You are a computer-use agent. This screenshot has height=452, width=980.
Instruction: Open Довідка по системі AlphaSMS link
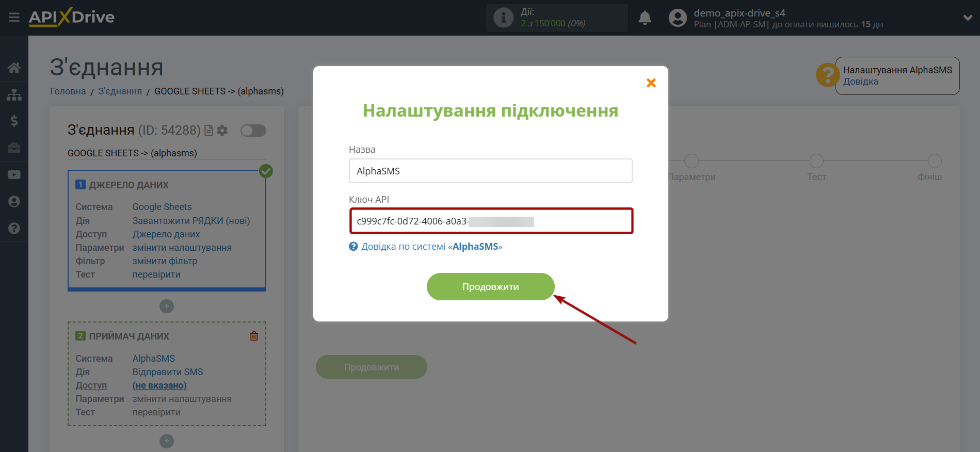tap(431, 247)
